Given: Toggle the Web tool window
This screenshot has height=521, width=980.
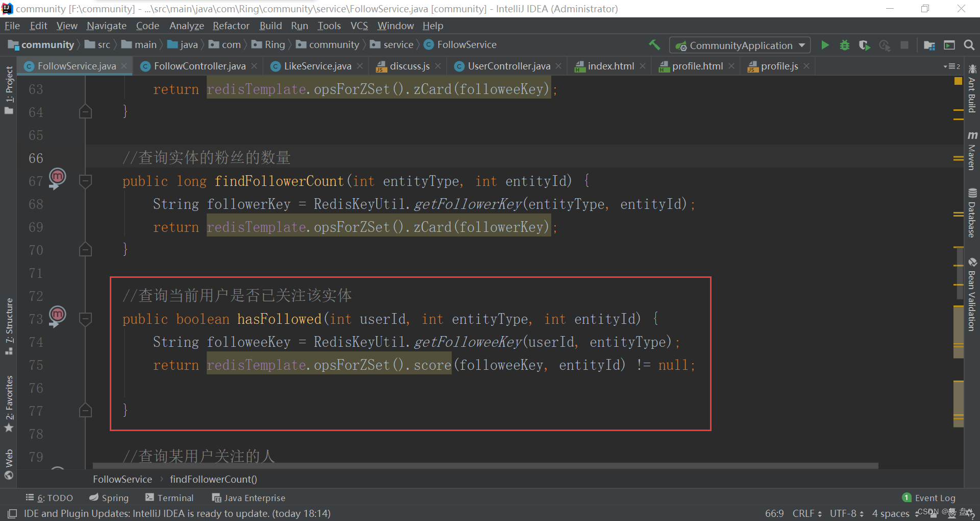Looking at the screenshot, I should [9, 464].
